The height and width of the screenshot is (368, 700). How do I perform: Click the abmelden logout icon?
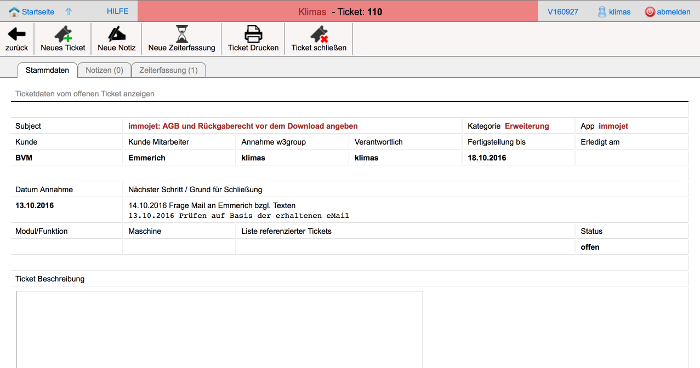(x=650, y=12)
